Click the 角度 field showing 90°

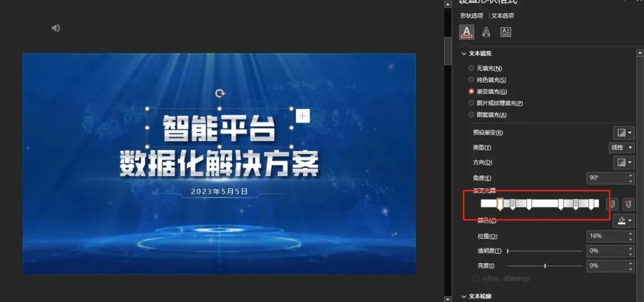[607, 178]
